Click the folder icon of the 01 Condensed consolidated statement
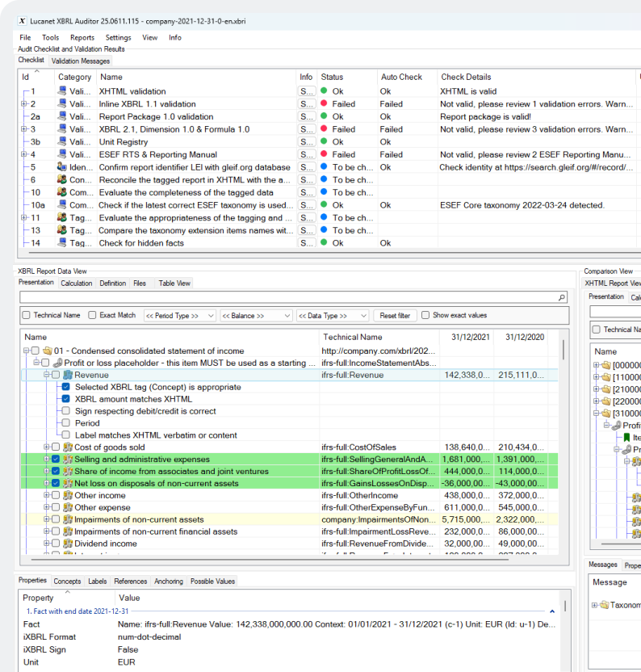Screen dimensions: 641x672 (x=47, y=351)
